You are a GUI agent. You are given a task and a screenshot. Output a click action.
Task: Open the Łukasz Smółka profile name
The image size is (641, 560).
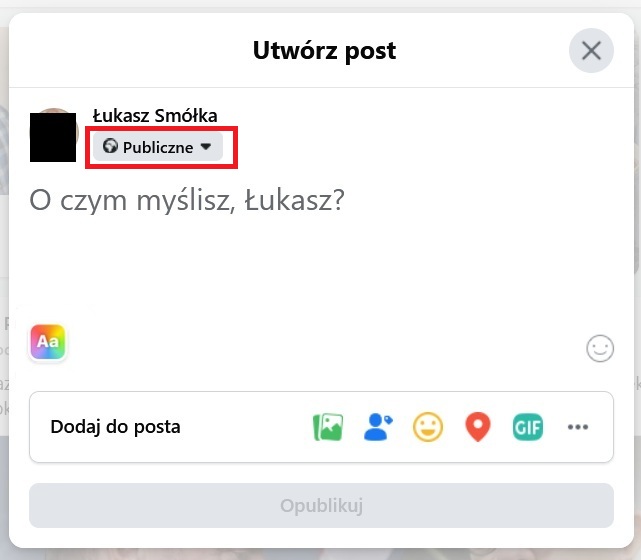[155, 116]
